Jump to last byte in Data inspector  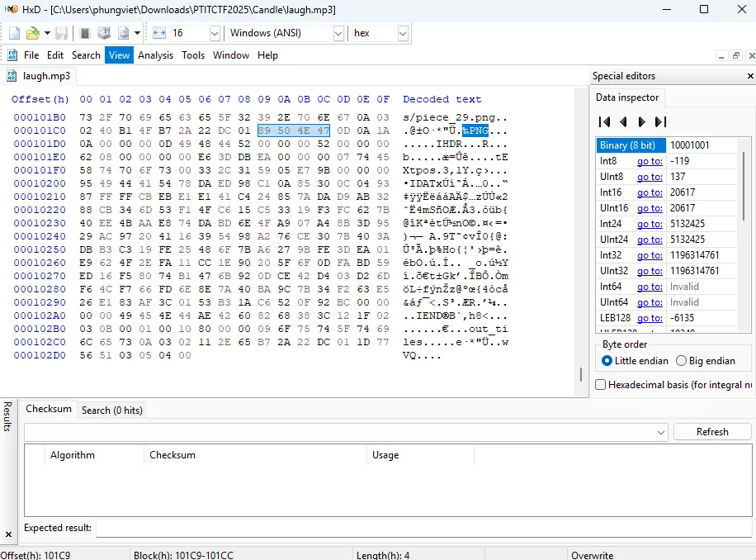[660, 121]
